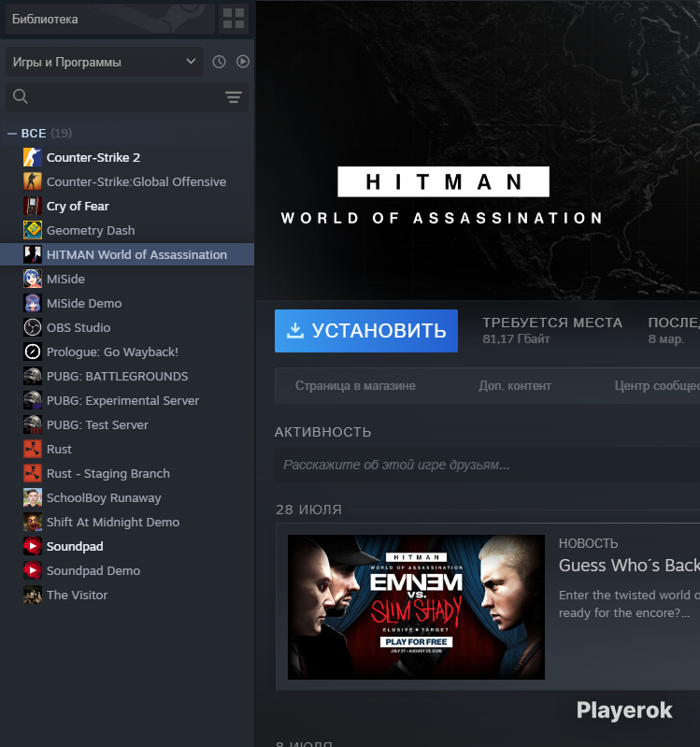Click the HITMAN World of Assassination icon
Screen dimensions: 700x747
tap(33, 254)
